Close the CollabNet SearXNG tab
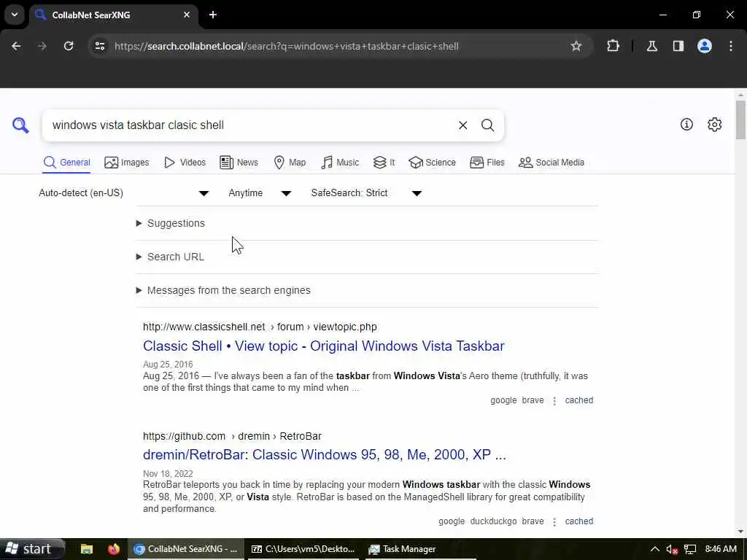 187,15
